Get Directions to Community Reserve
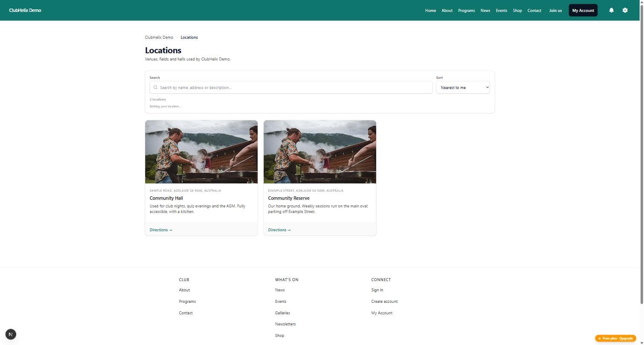Image resolution: width=644 pixels, height=345 pixels. click(279, 230)
